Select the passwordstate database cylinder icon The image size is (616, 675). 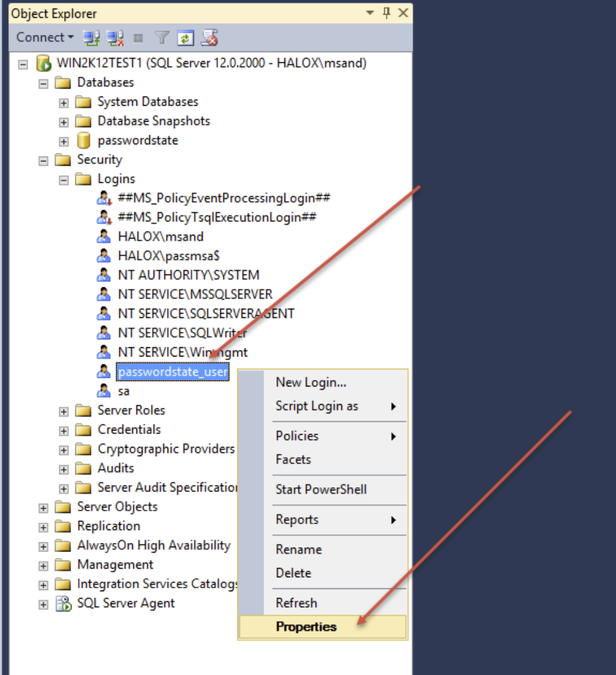[x=84, y=141]
